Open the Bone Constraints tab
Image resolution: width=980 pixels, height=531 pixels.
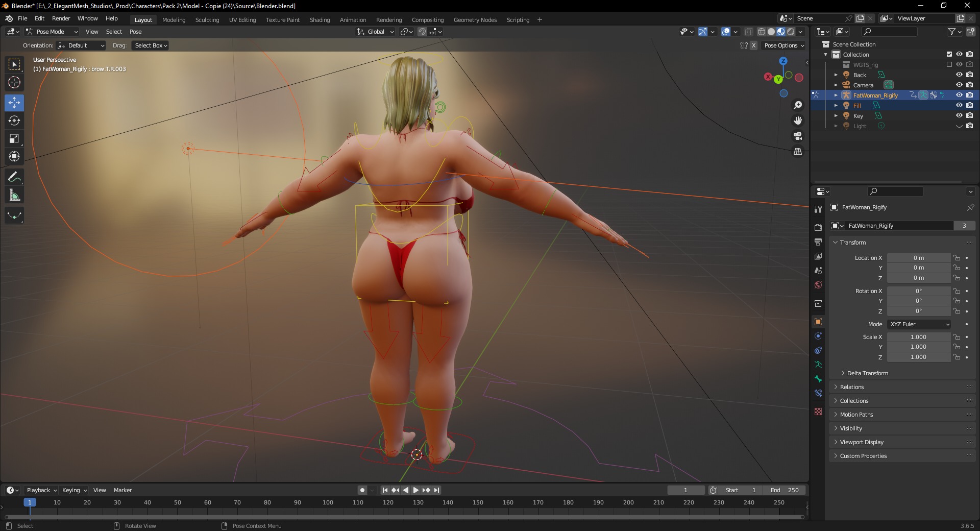tap(818, 393)
